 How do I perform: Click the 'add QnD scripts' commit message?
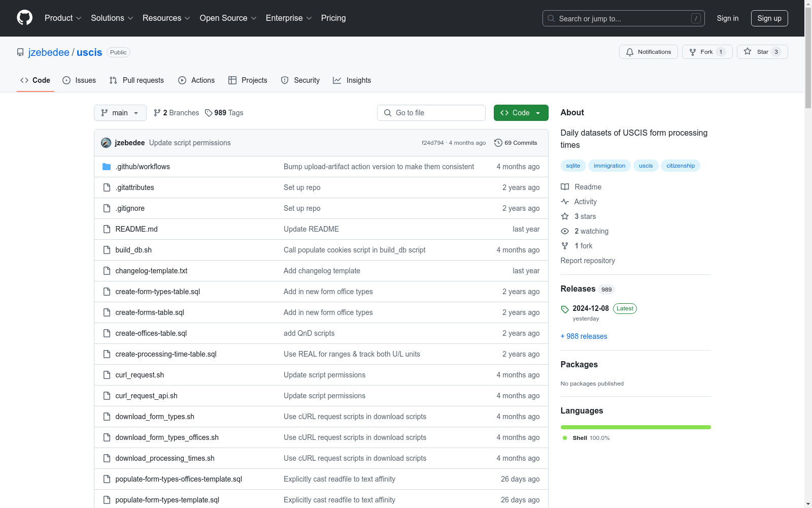point(309,333)
